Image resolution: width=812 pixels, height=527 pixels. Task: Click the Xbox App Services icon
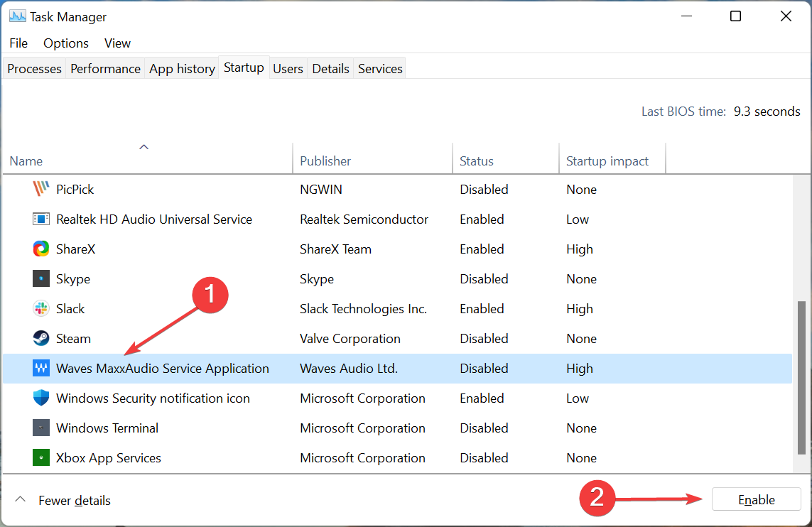pyautogui.click(x=41, y=457)
